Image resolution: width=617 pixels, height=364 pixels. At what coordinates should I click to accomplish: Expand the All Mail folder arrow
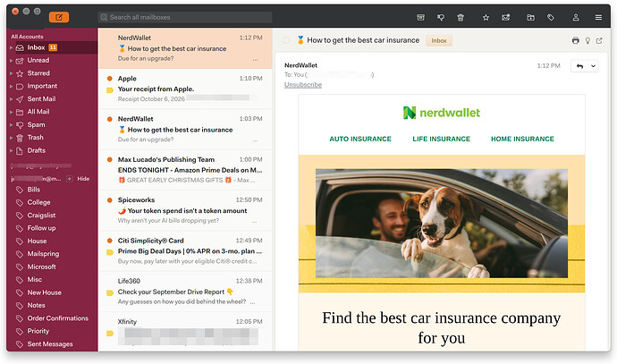[x=11, y=112]
